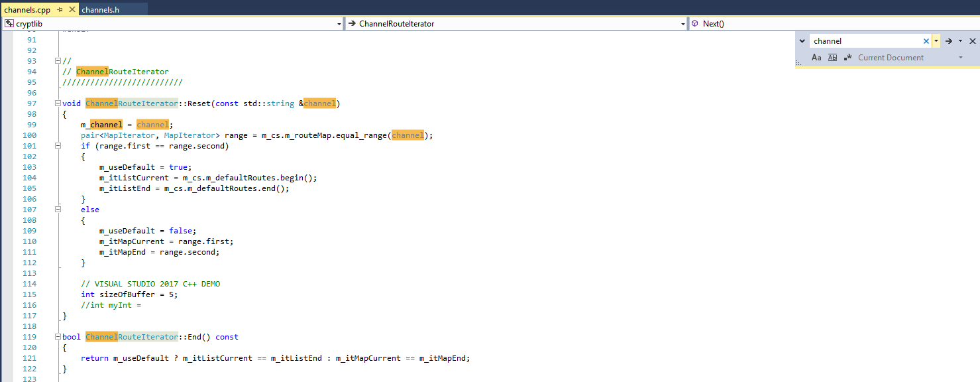Close the channels.cpp tab

coord(72,10)
